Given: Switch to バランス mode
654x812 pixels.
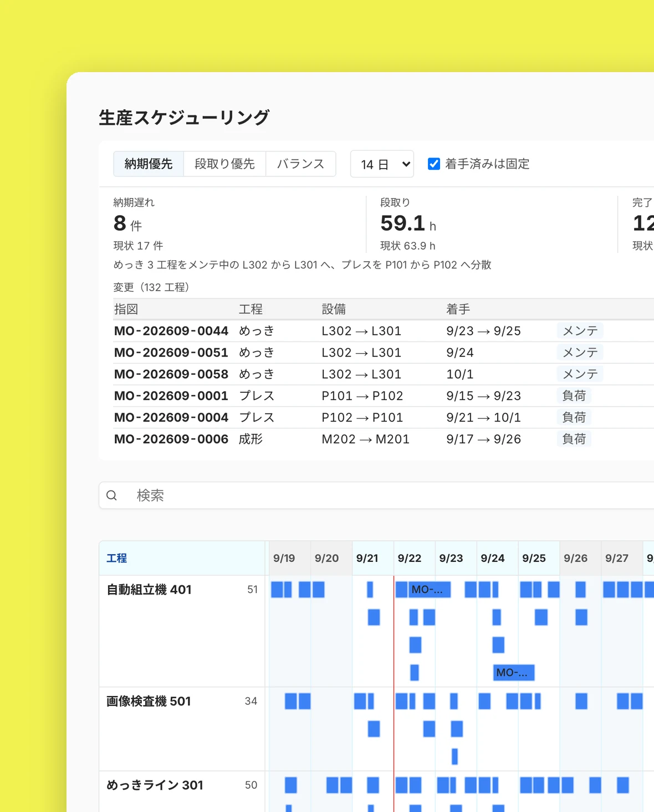Looking at the screenshot, I should [x=300, y=164].
